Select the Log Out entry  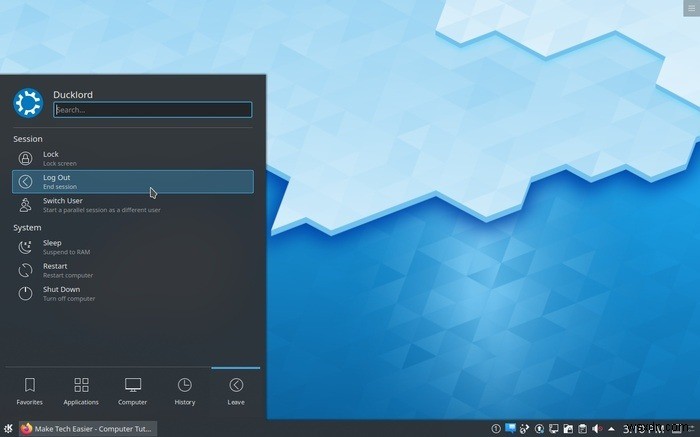(x=133, y=182)
